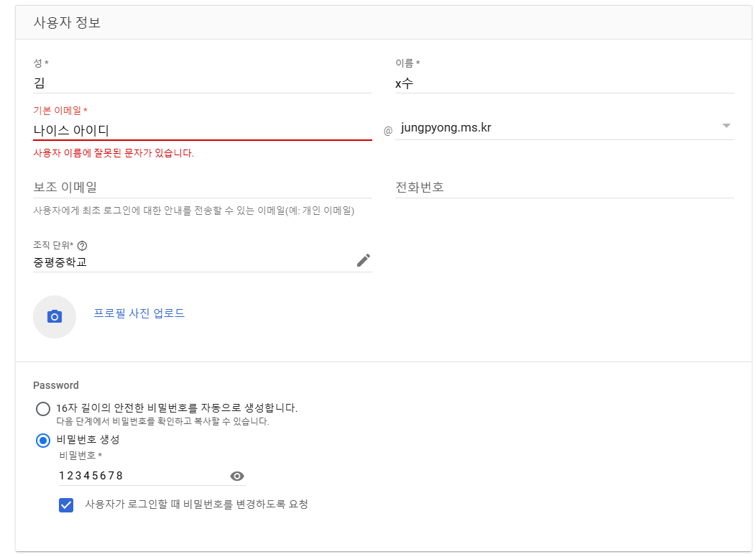756x557 pixels.
Task: Show password with the eye icon
Action: click(x=236, y=476)
